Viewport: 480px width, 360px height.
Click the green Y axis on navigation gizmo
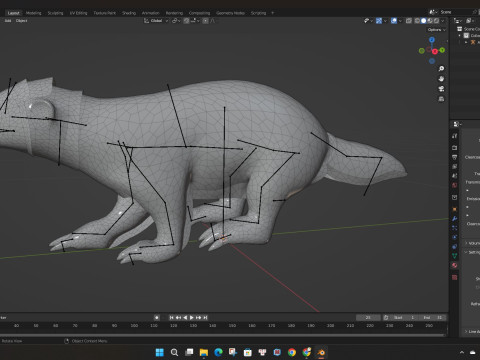point(442,50)
